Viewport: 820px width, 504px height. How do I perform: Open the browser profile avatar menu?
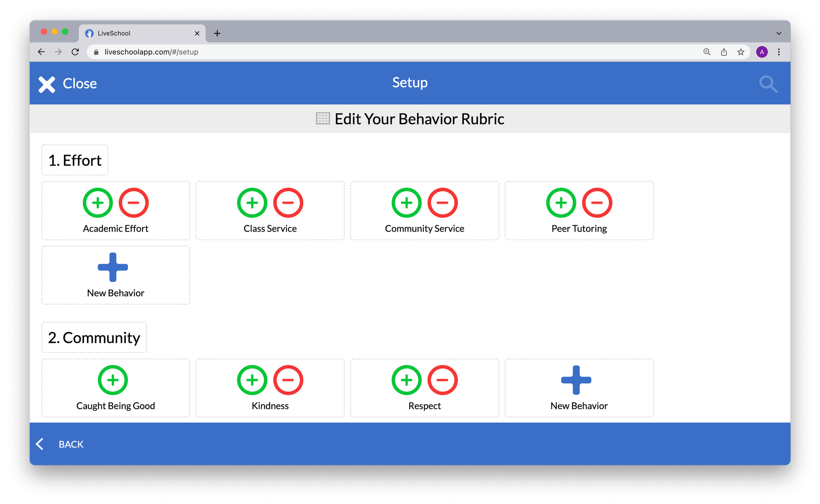pyautogui.click(x=762, y=52)
